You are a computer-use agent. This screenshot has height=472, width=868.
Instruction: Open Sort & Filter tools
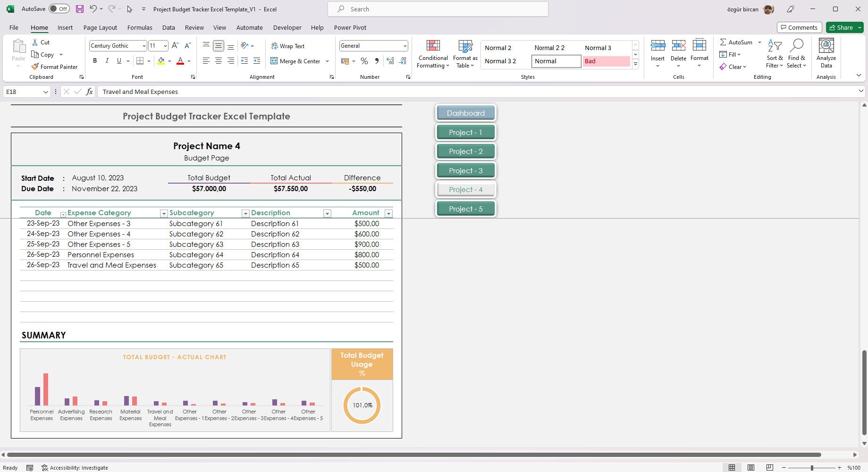click(774, 53)
